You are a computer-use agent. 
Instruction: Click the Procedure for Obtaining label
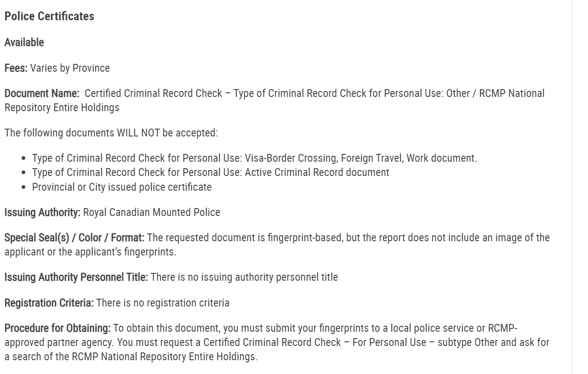click(x=57, y=328)
